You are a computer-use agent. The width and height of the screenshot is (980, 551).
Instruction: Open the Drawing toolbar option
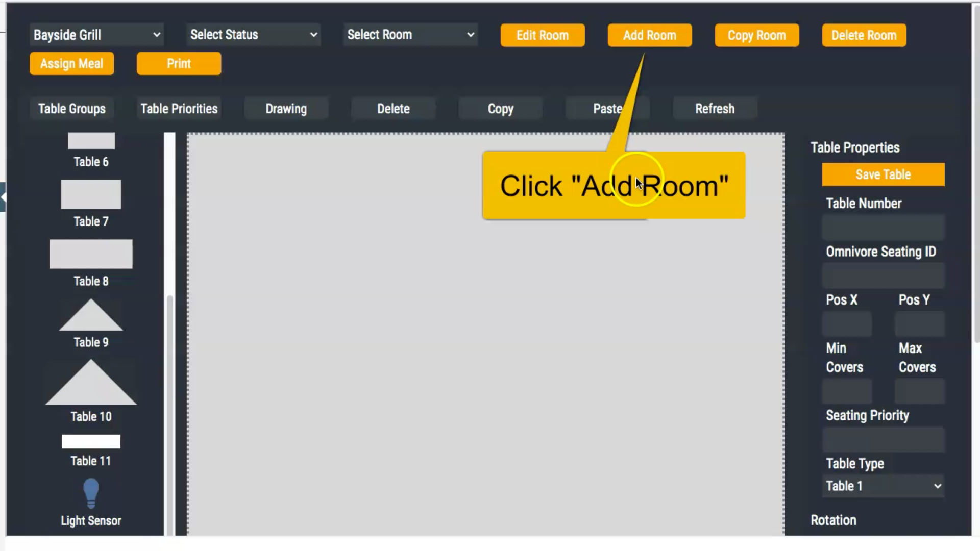(x=286, y=109)
